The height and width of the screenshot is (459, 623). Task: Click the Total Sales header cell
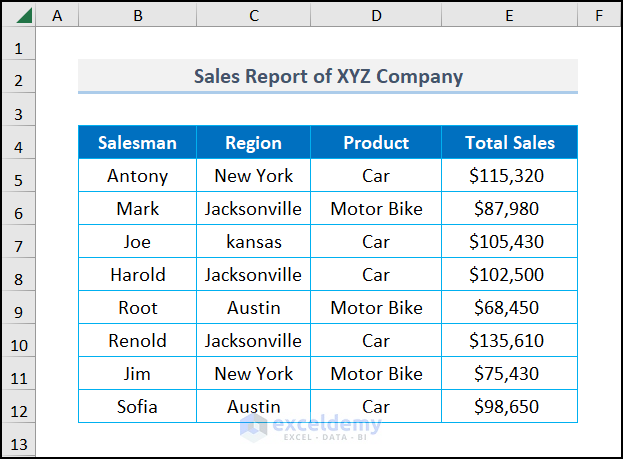(x=509, y=143)
